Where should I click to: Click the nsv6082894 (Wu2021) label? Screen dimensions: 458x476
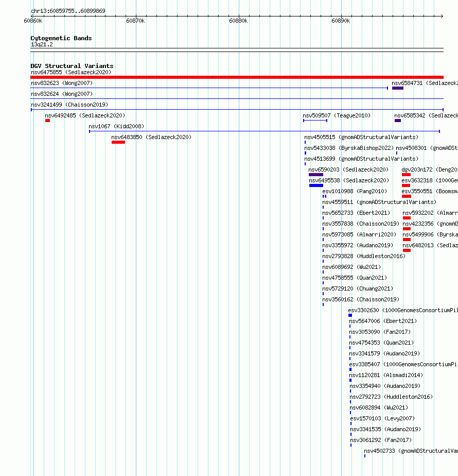pos(379,407)
